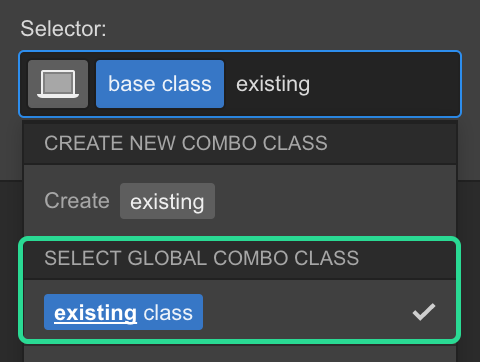Click the Select Global Combo Class header
The height and width of the screenshot is (362, 480).
[x=240, y=259]
